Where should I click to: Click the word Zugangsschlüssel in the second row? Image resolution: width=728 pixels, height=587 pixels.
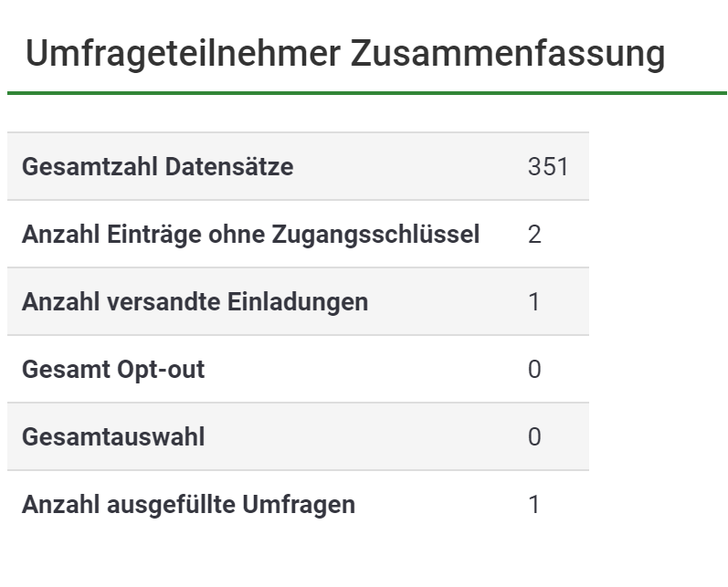376,235
